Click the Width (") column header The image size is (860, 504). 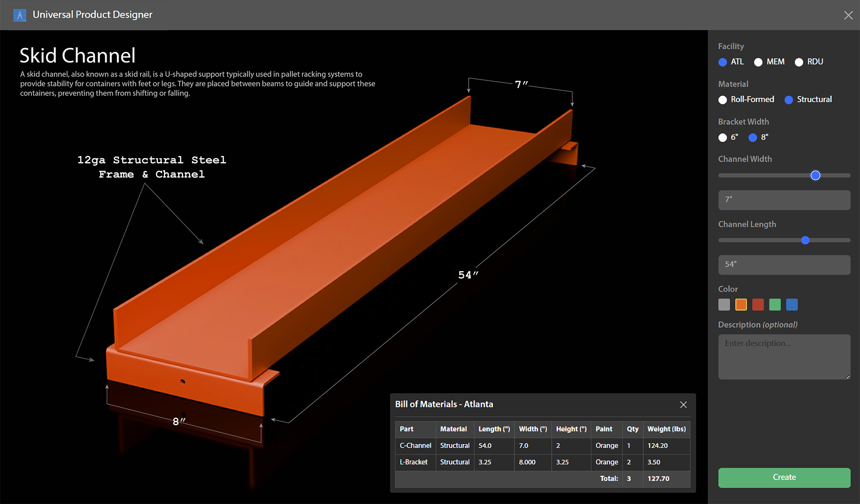(x=533, y=429)
